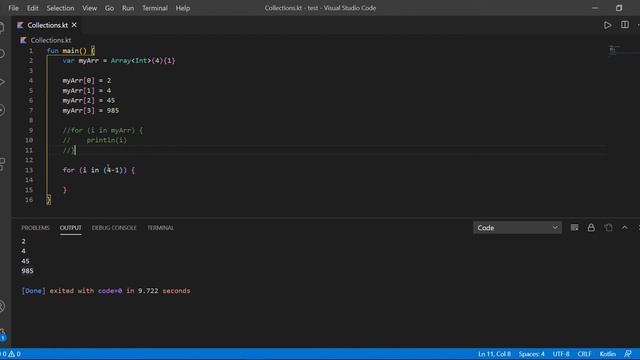The width and height of the screenshot is (640, 360).
Task: Click the Kotlin file icon in tab
Action: (20, 25)
